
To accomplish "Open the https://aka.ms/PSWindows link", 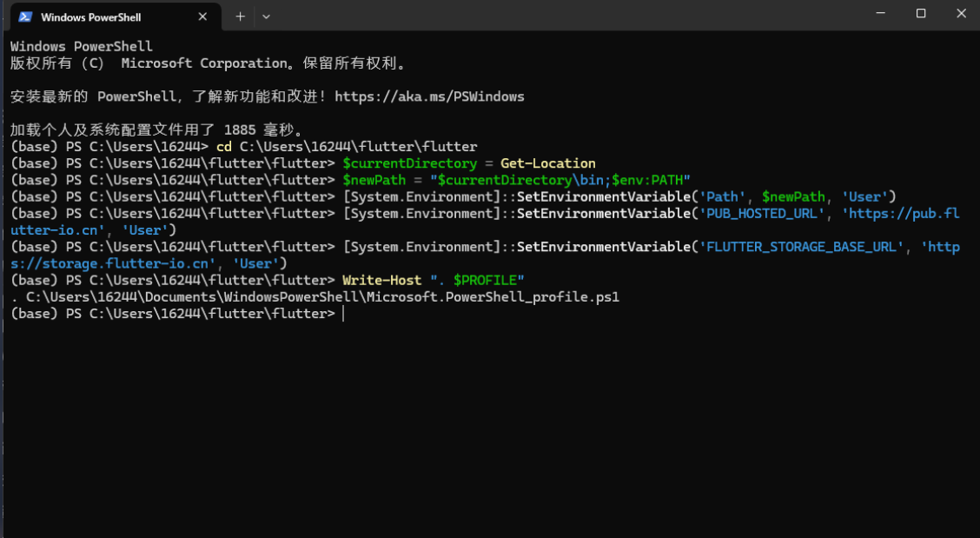I will 429,96.
